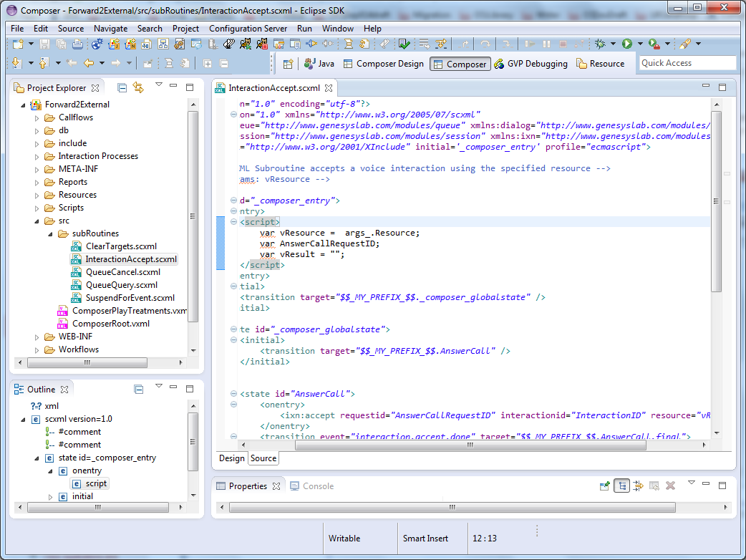
Task: Toggle fold on the AnswerCall state line
Action: 233,393
